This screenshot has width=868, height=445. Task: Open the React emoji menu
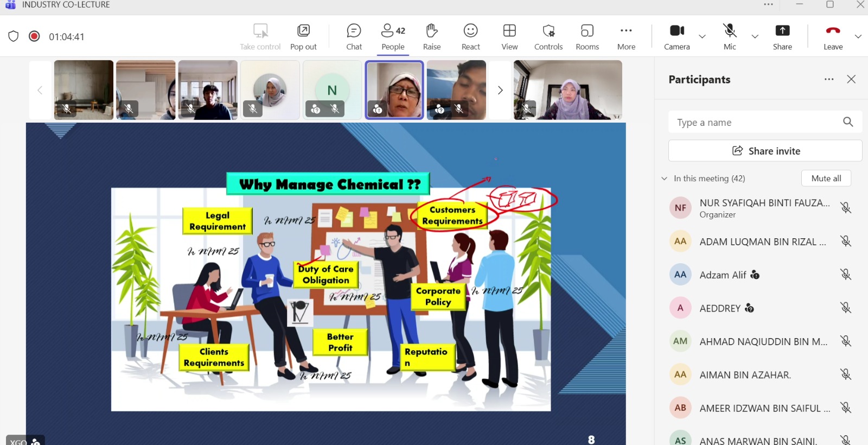pos(470,36)
